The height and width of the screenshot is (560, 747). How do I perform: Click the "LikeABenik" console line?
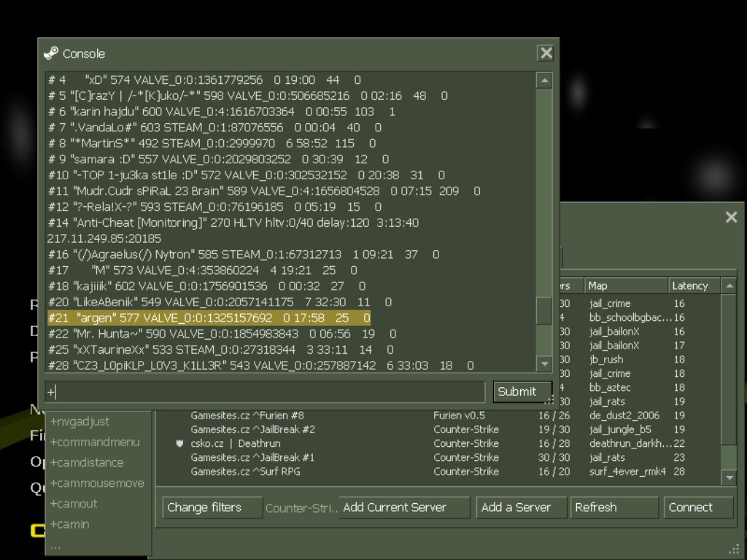click(220, 302)
